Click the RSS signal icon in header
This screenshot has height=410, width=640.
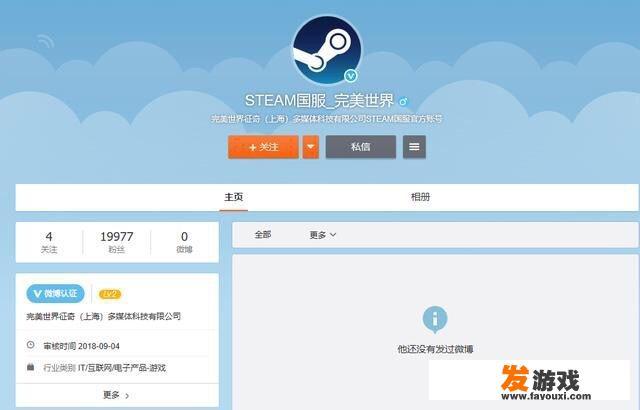pos(46,41)
